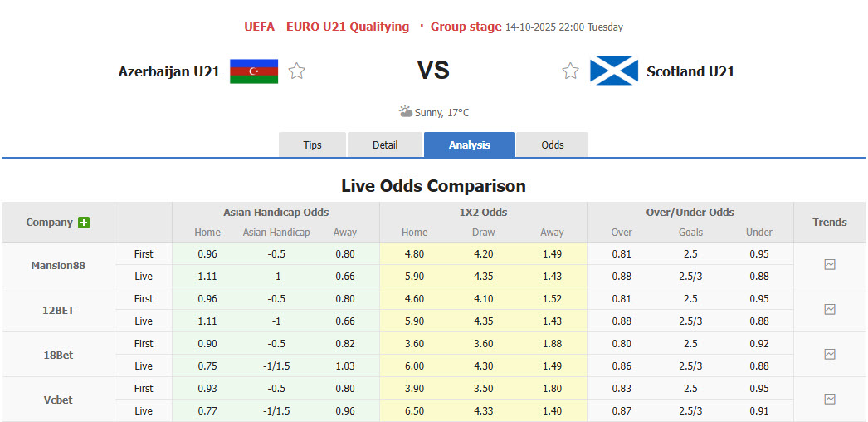Click the sunny weather icon
The width and height of the screenshot is (868, 422).
[x=406, y=111]
